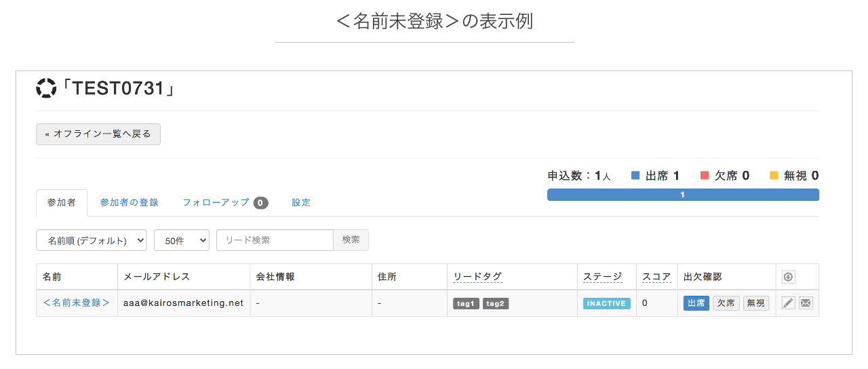Click the download icon in table header
868x369 pixels.
click(788, 277)
